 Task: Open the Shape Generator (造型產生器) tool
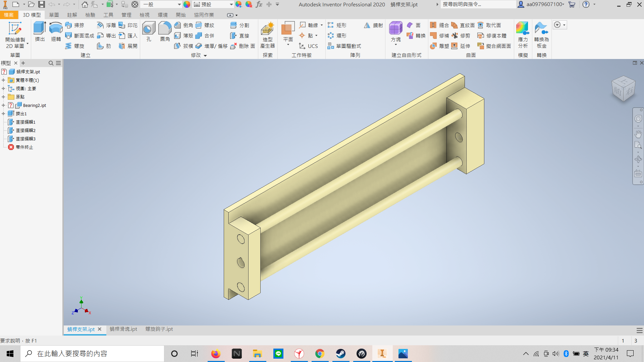267,35
